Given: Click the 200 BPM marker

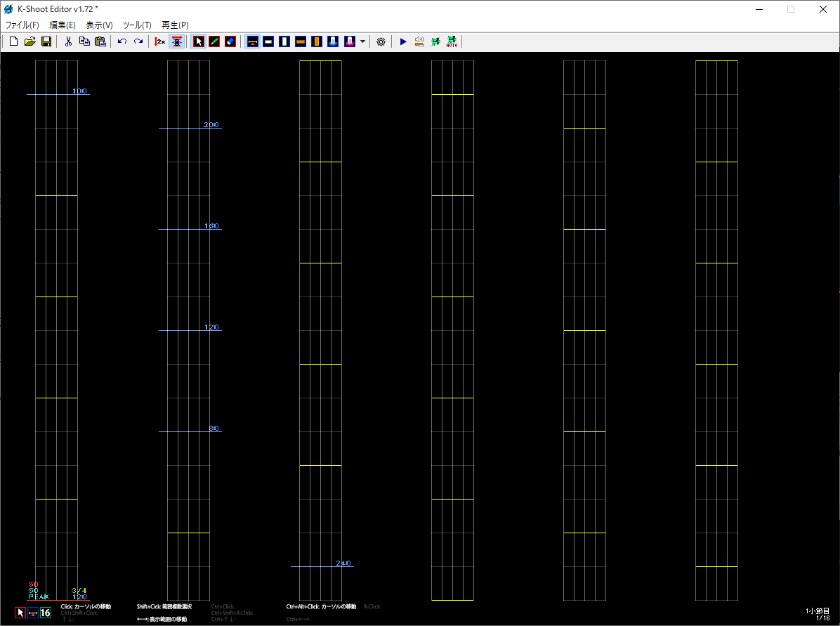Looking at the screenshot, I should [x=211, y=125].
